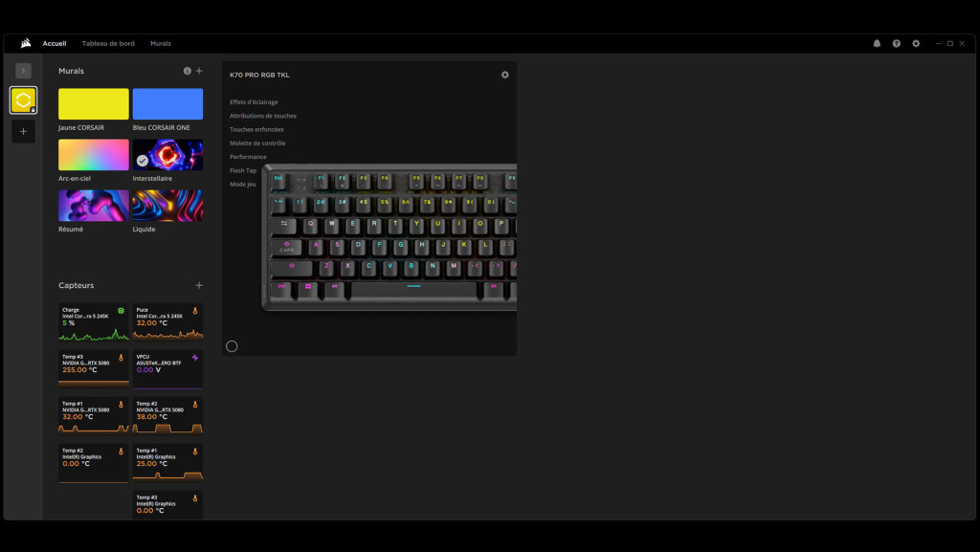Click the Capteurs section heading
The height and width of the screenshot is (552, 980).
77,285
